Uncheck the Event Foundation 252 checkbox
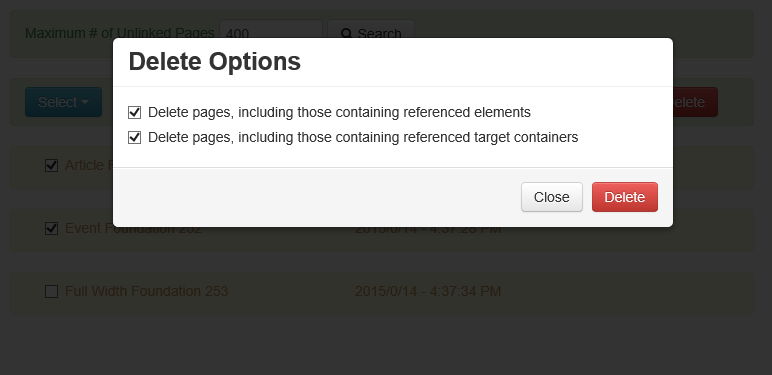Viewport: 772px width, 375px height. pos(51,228)
